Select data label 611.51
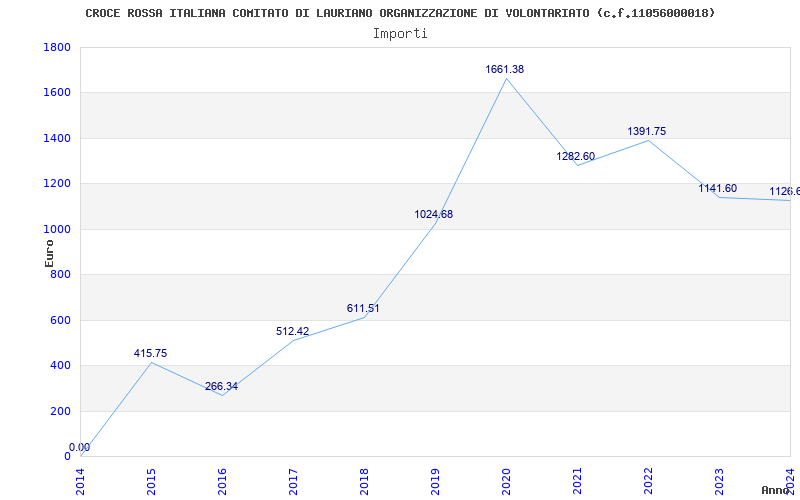This screenshot has width=800, height=500. [x=363, y=309]
